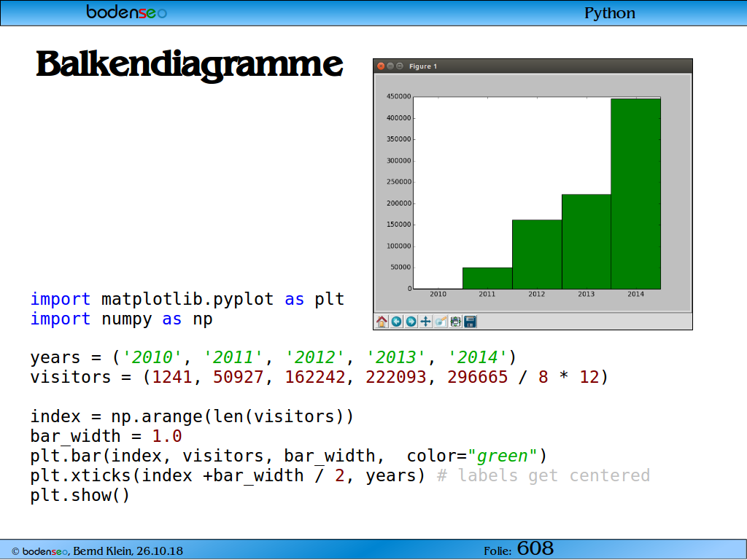Screen dimensions: 747x560
Task: Click the green 2012 bar
Action: [x=537, y=254]
